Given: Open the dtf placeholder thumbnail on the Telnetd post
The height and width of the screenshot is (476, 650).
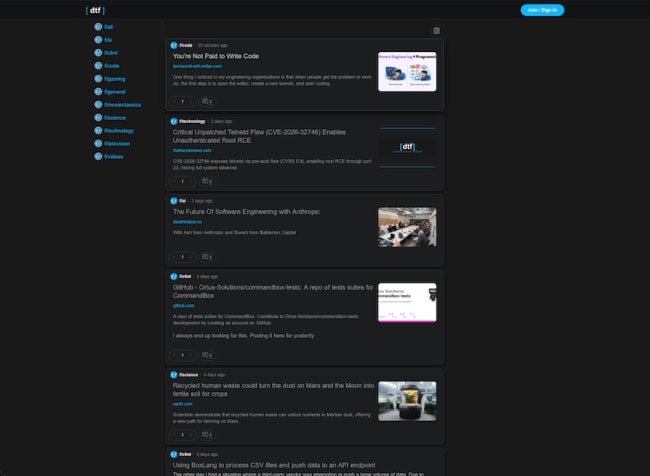Looking at the screenshot, I should (x=407, y=147).
